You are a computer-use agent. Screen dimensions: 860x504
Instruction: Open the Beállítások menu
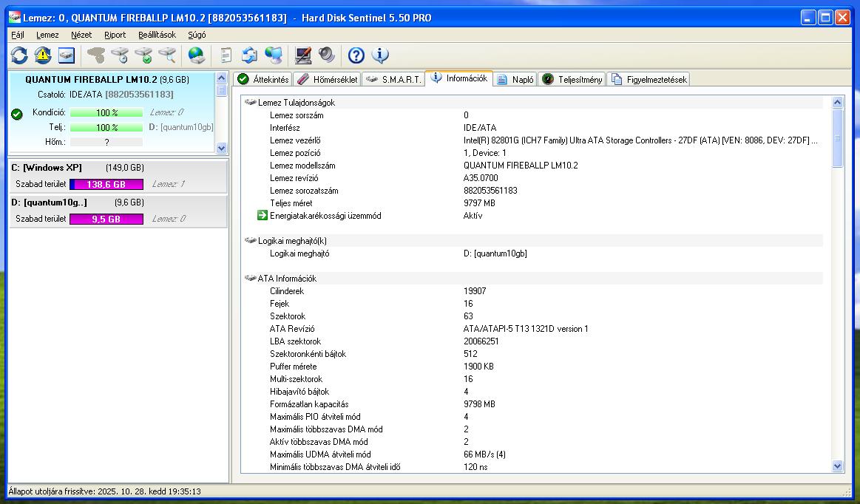(157, 35)
